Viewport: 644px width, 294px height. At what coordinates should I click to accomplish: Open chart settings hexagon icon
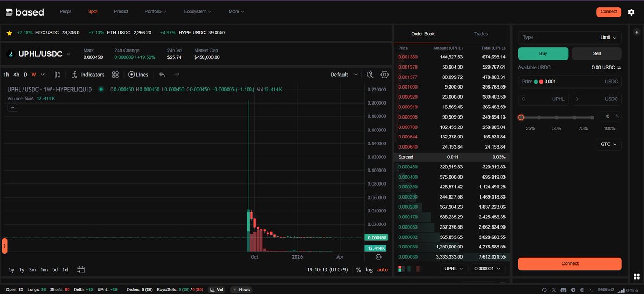[x=385, y=75]
